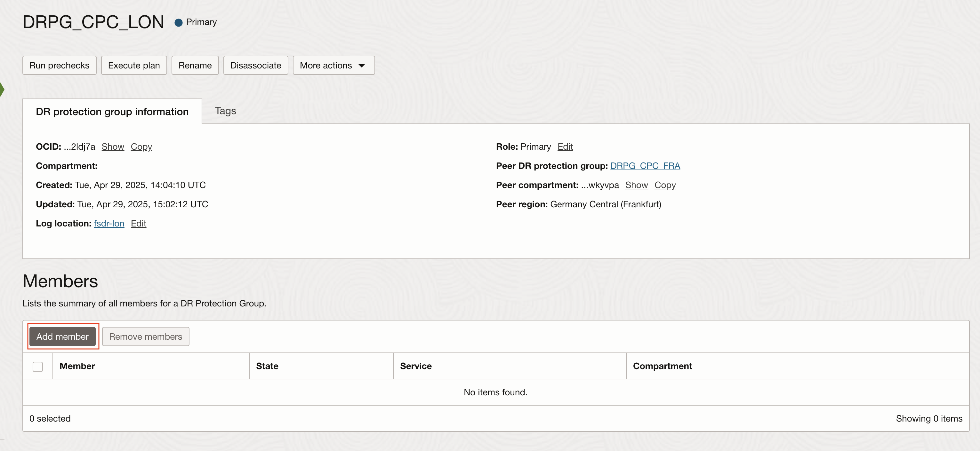
Task: Click the Primary status dot icon
Action: point(178,23)
